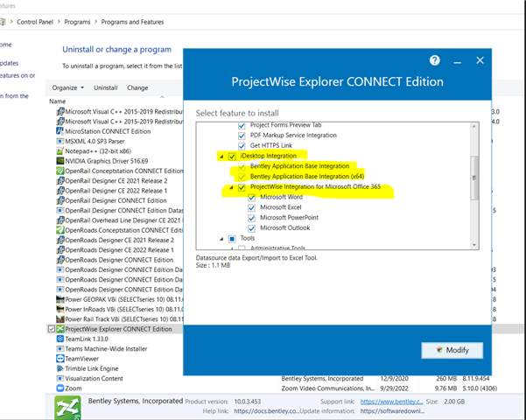Click the OpenRail Designer CONNECT Edition icon
Image resolution: width=526 pixels, height=420 pixels.
pos(60,200)
